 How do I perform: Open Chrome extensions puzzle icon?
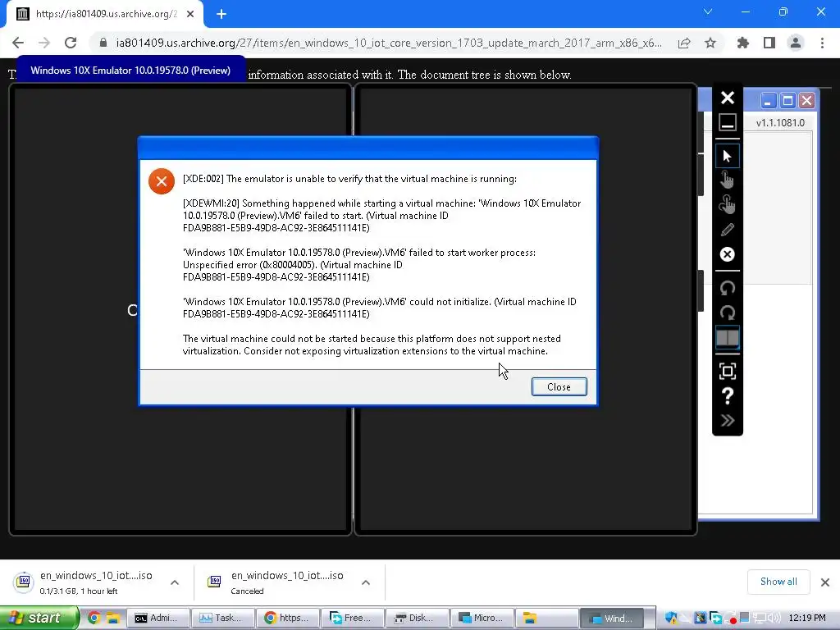point(743,43)
